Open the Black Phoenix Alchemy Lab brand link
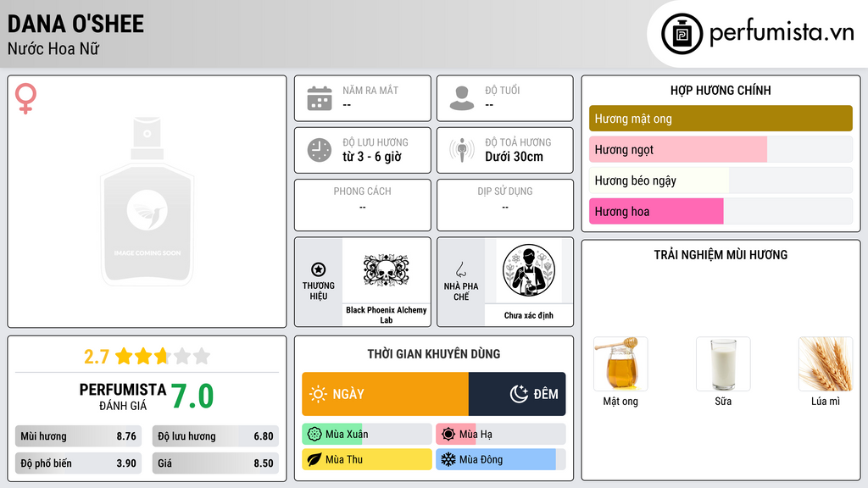The height and width of the screenshot is (488, 868). tap(387, 315)
